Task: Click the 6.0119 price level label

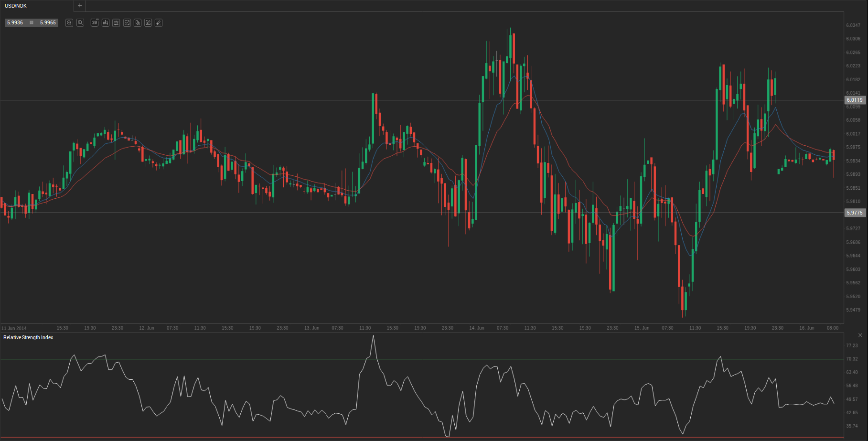Action: coord(855,100)
